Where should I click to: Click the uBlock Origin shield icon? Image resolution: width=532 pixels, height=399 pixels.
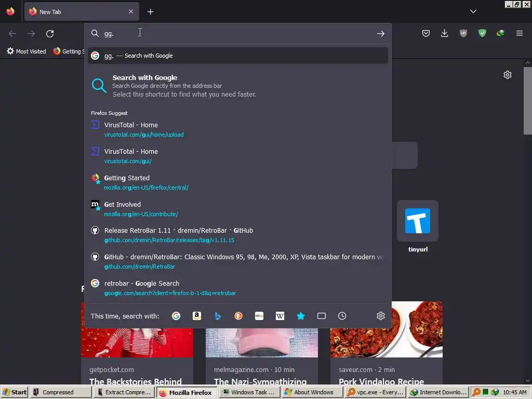point(463,33)
